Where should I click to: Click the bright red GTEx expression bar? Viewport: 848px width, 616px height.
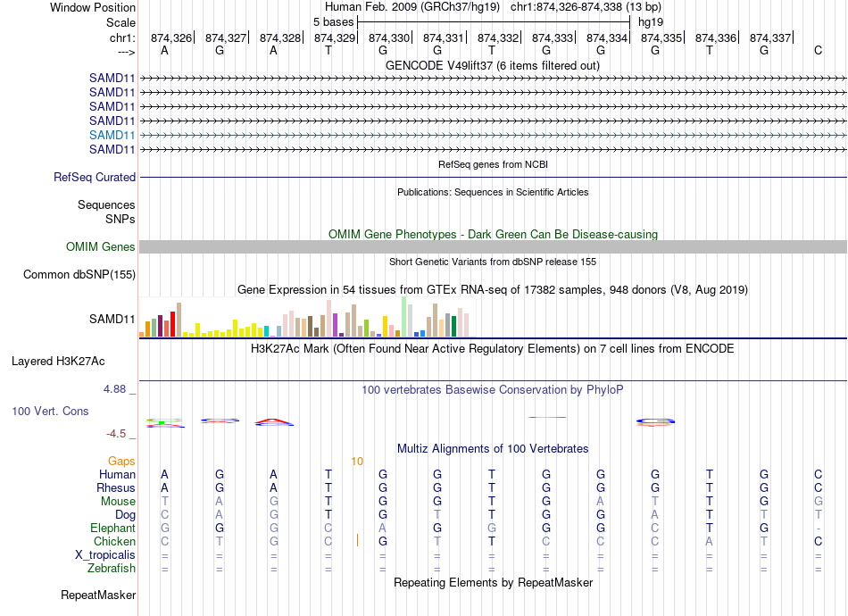coord(172,324)
